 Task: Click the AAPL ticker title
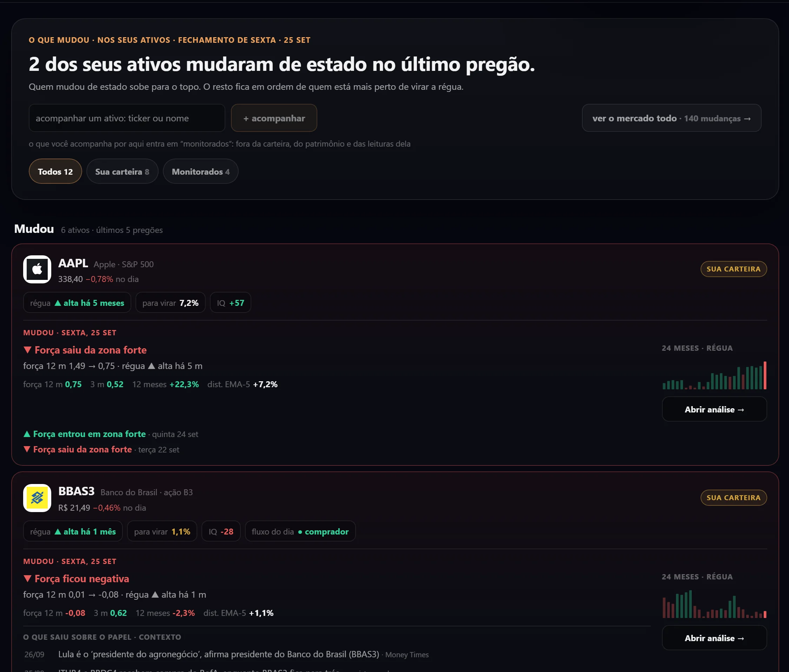coord(73,263)
